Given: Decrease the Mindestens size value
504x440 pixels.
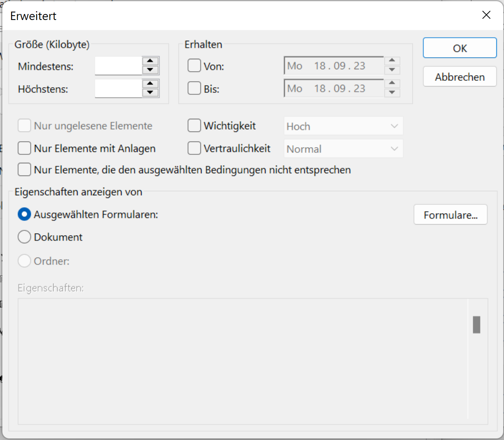Looking at the screenshot, I should pyautogui.click(x=150, y=70).
